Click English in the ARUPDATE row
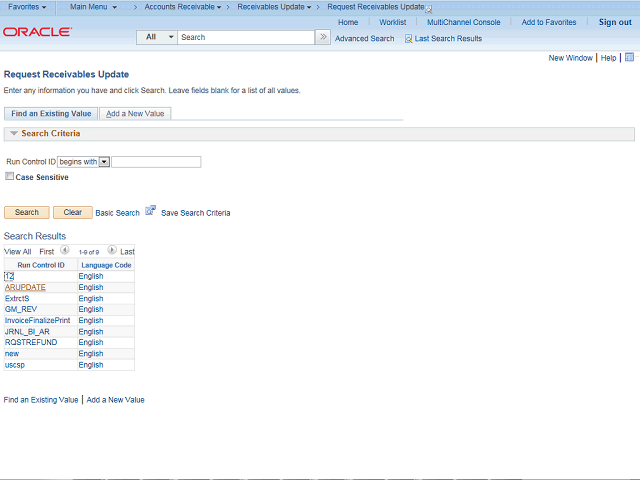Image resolution: width=640 pixels, height=480 pixels. [x=91, y=287]
